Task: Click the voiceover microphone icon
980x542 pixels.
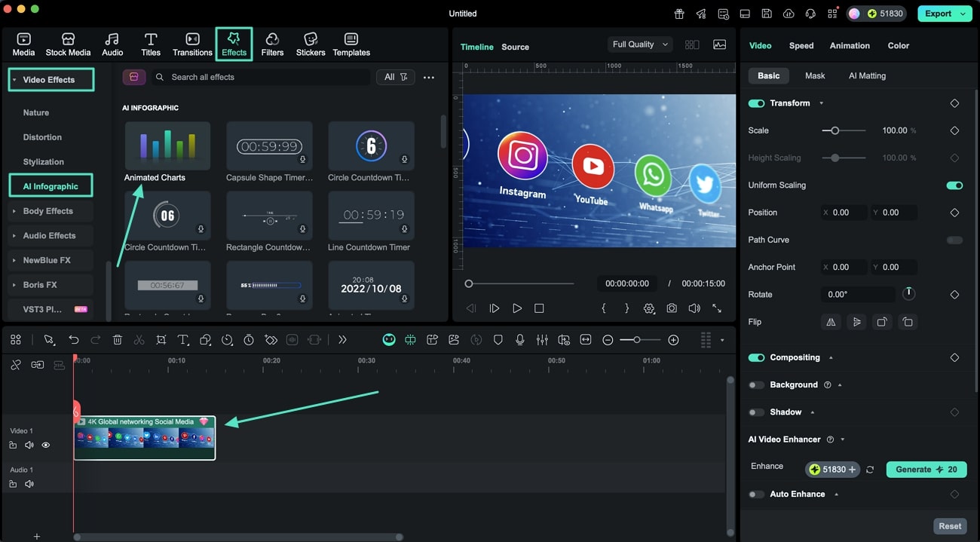Action: (x=520, y=340)
